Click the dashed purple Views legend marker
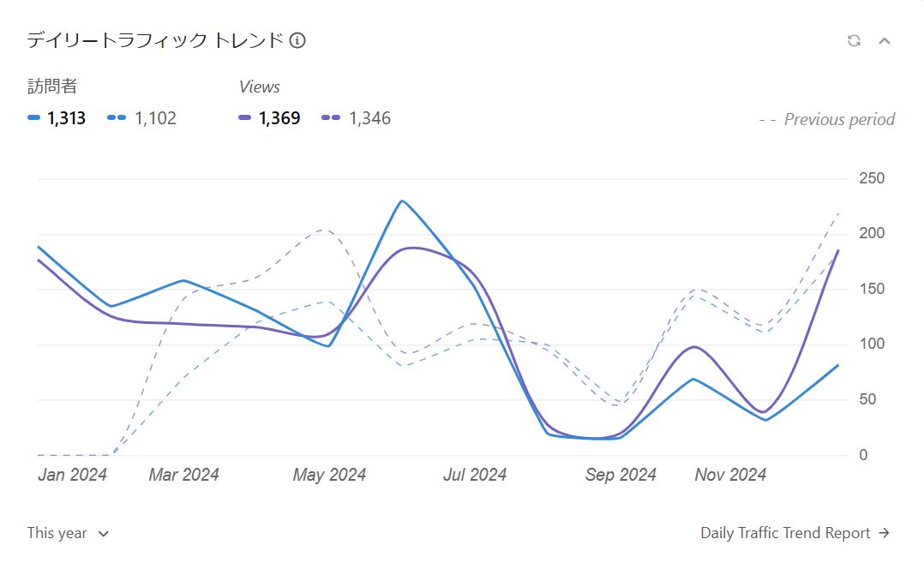Screen dimensions: 924x563 point(331,118)
